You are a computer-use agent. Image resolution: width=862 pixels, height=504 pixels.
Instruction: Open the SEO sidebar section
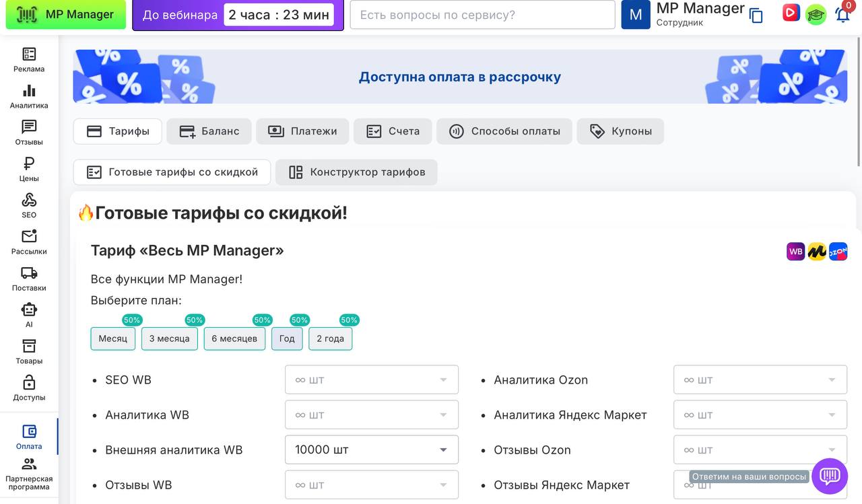tap(29, 205)
